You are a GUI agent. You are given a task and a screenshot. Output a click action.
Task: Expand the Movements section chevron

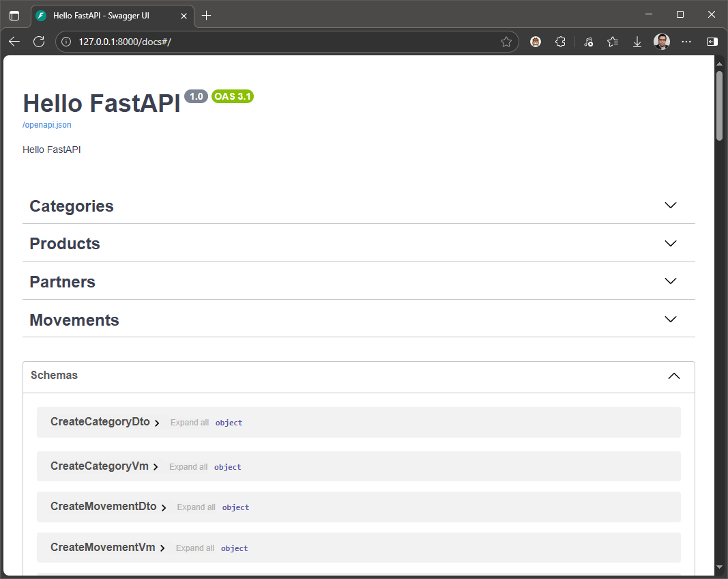671,319
